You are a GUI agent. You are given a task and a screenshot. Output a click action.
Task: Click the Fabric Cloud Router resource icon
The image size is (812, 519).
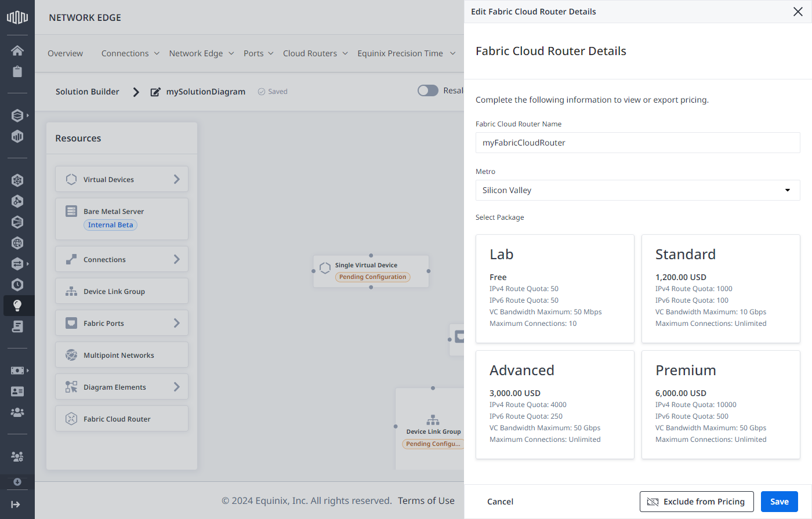coord(71,419)
